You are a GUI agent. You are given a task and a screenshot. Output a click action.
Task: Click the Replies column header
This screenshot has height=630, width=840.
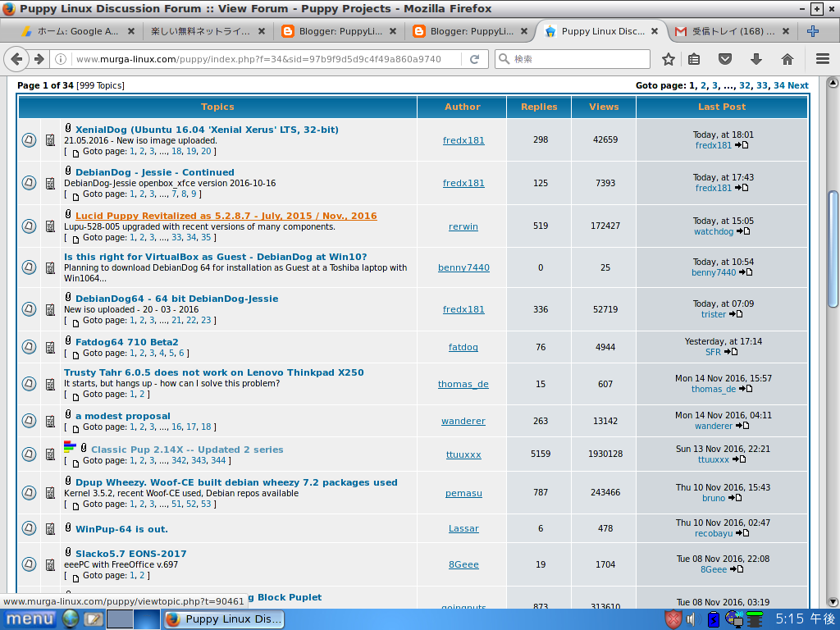pyautogui.click(x=539, y=107)
